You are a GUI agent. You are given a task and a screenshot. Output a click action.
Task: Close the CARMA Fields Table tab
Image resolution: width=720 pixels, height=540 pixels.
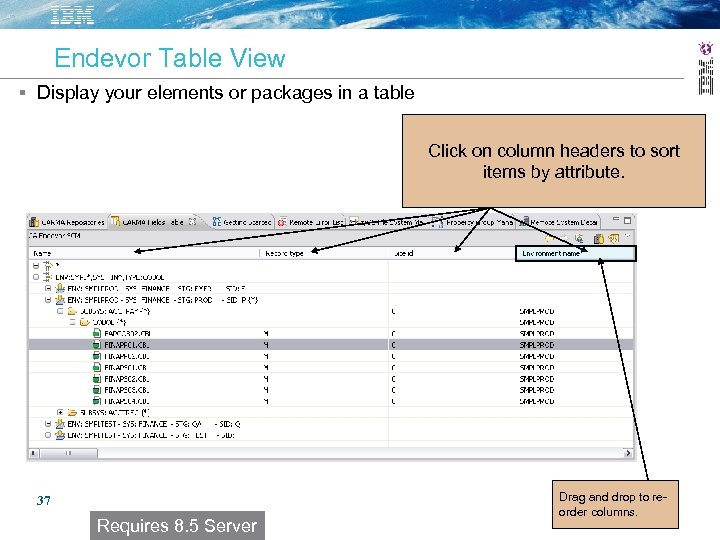click(193, 222)
